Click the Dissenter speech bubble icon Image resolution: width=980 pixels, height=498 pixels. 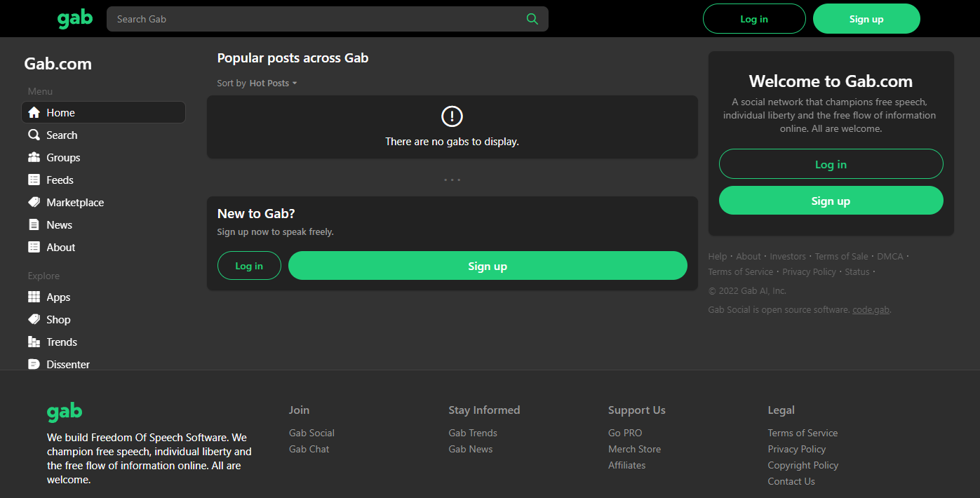[34, 364]
